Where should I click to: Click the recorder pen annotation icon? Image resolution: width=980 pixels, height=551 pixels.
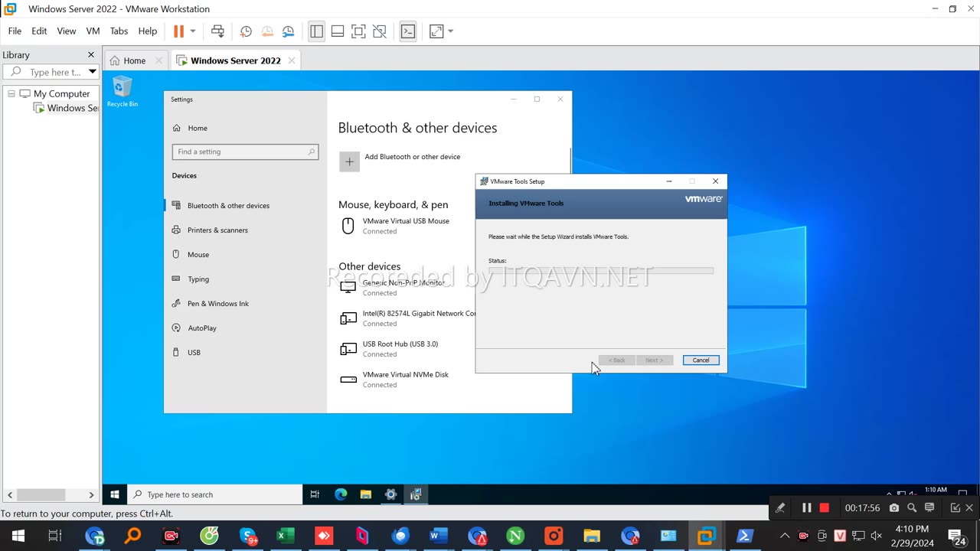(x=780, y=507)
